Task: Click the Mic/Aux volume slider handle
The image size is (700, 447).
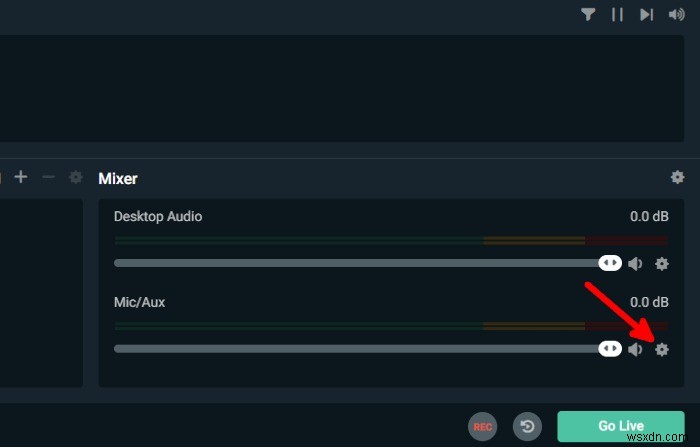Action: (x=609, y=349)
